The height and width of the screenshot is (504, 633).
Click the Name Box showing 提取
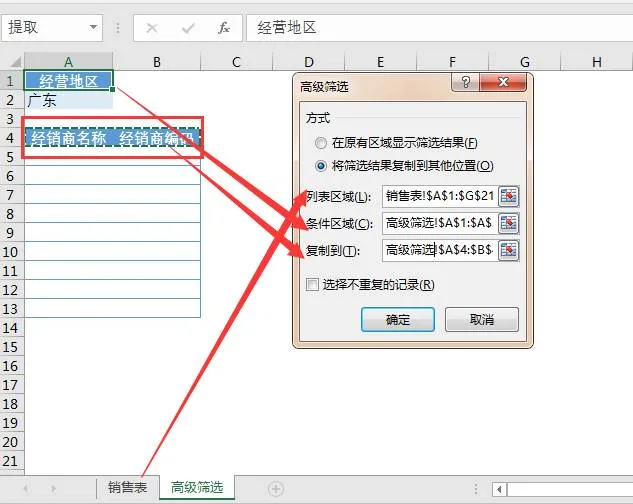click(44, 28)
